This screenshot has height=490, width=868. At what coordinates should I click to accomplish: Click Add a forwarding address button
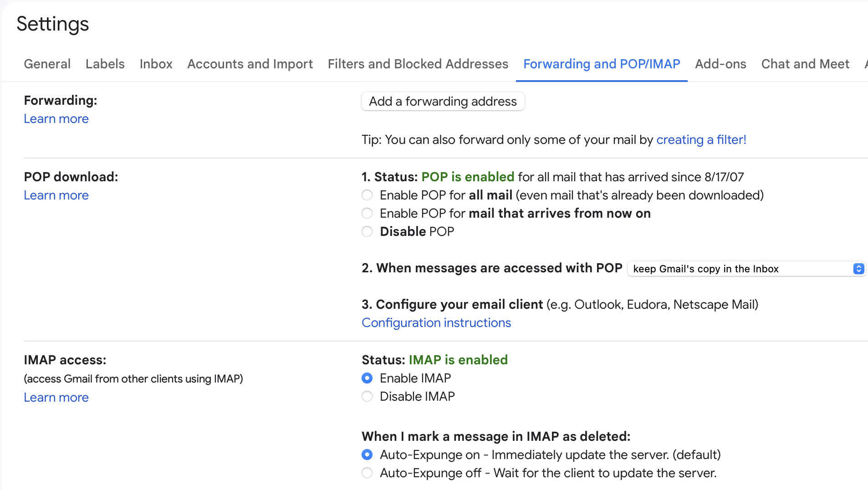[x=443, y=101]
